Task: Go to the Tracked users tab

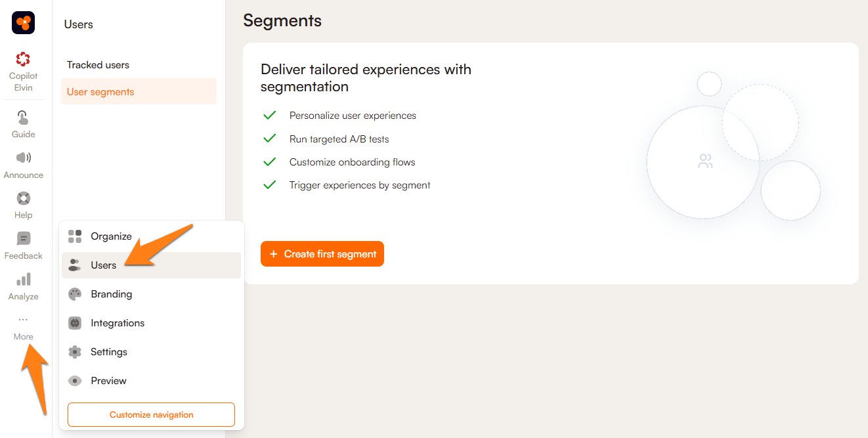Action: 98,65
